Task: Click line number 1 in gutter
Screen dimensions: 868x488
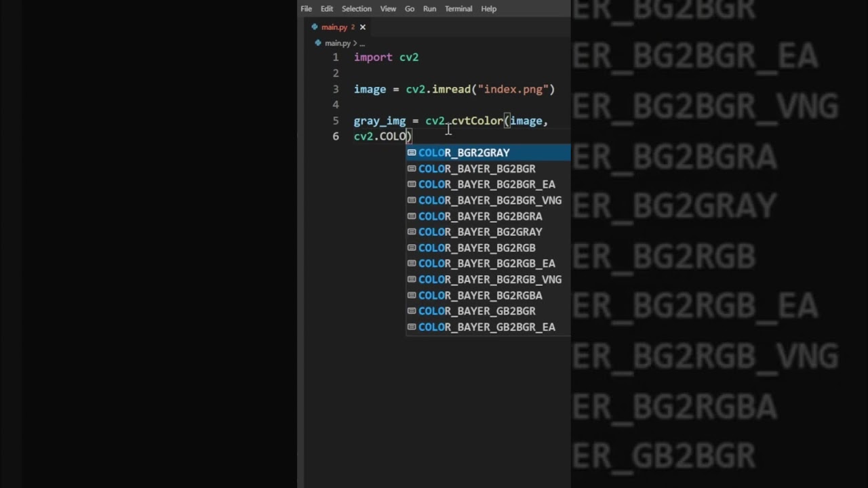Action: coord(336,58)
